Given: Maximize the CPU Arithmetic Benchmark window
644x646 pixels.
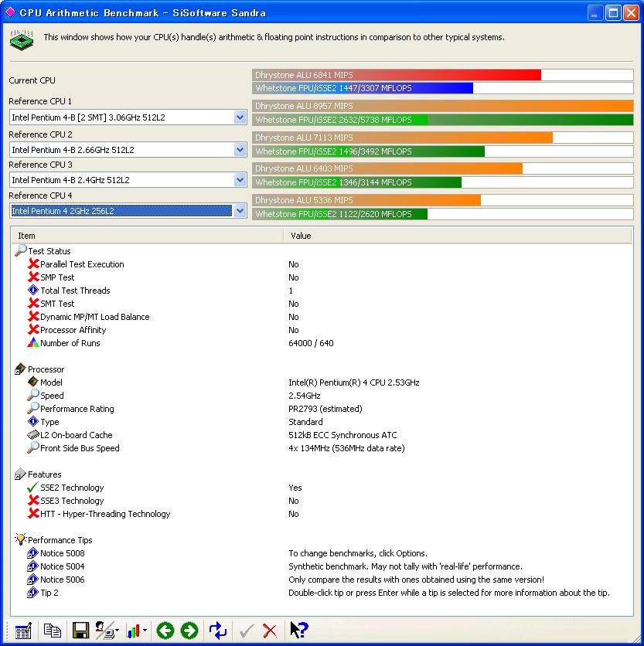Looking at the screenshot, I should point(613,13).
